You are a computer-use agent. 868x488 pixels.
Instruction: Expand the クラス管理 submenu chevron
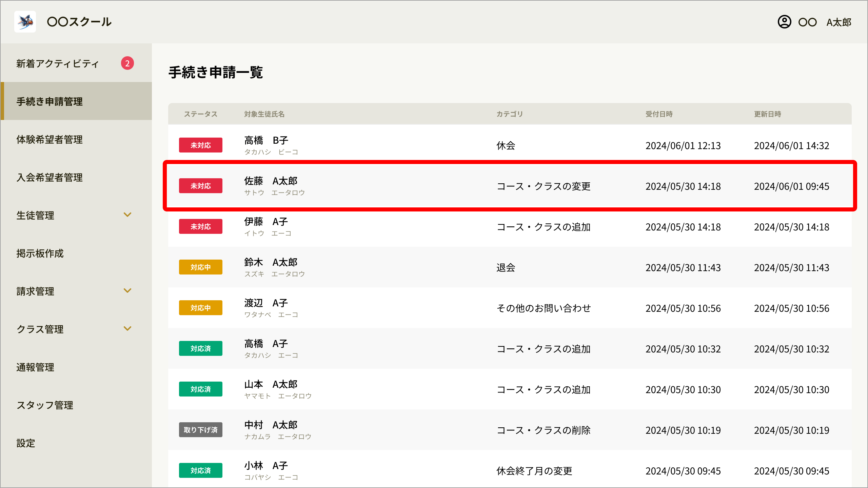coord(127,329)
